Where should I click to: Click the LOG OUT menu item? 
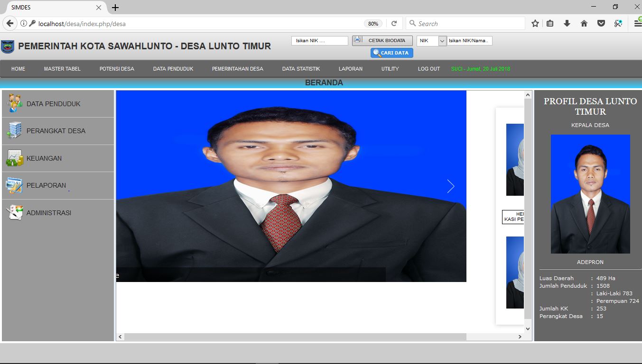[428, 69]
